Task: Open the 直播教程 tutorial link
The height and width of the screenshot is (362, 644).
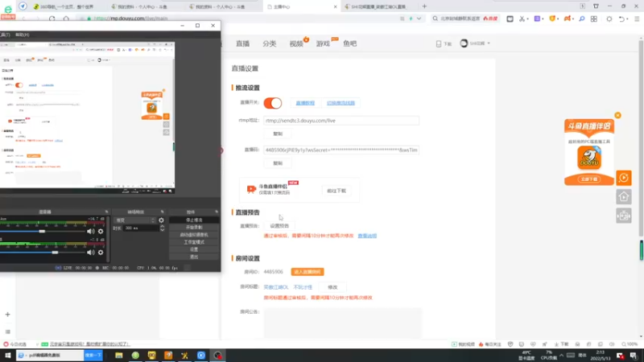Action: point(305,103)
